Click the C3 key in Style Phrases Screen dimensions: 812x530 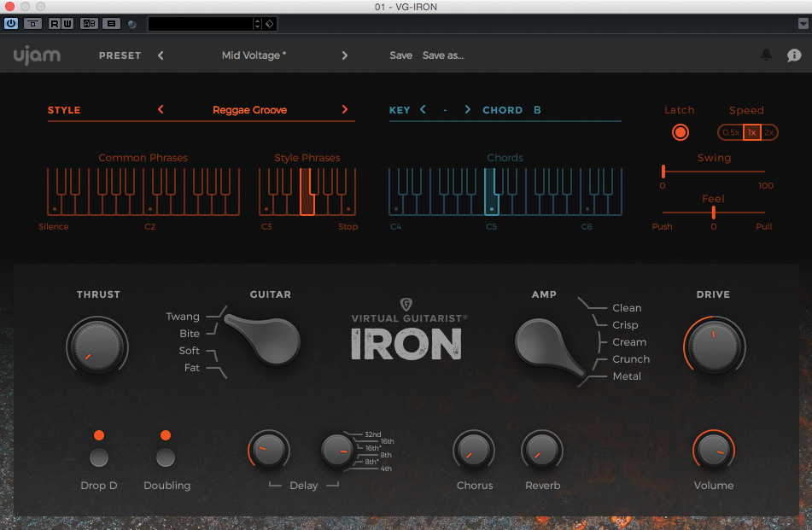pos(266,205)
